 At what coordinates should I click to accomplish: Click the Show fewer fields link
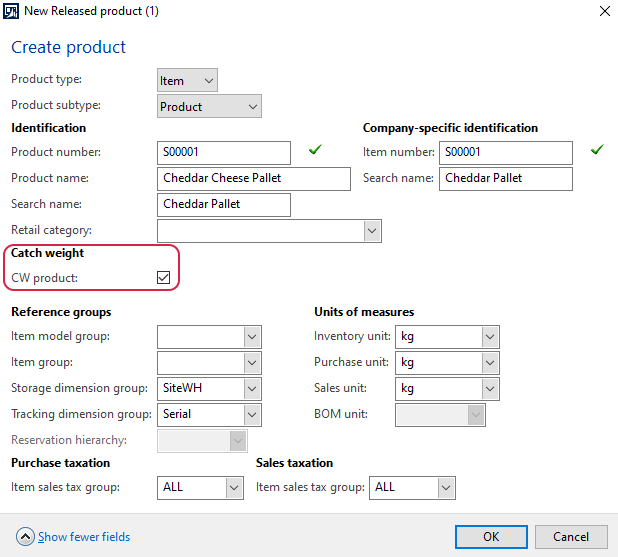84,537
